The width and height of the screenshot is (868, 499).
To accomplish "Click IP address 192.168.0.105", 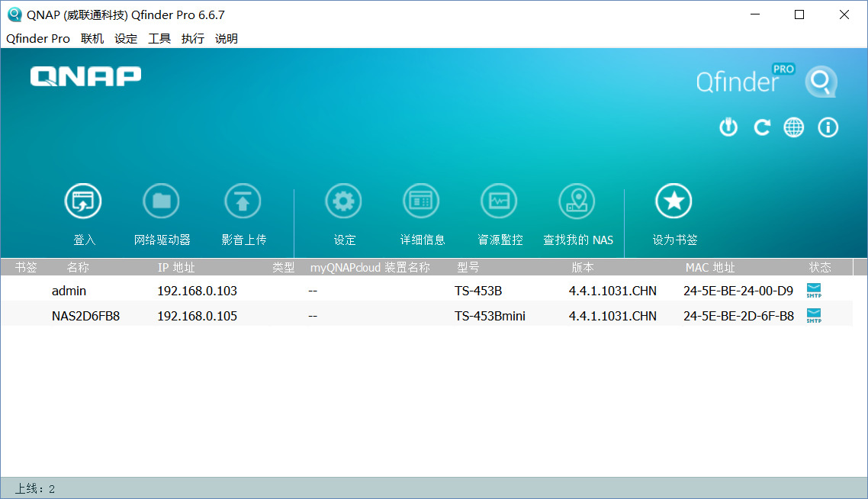I will 197,316.
